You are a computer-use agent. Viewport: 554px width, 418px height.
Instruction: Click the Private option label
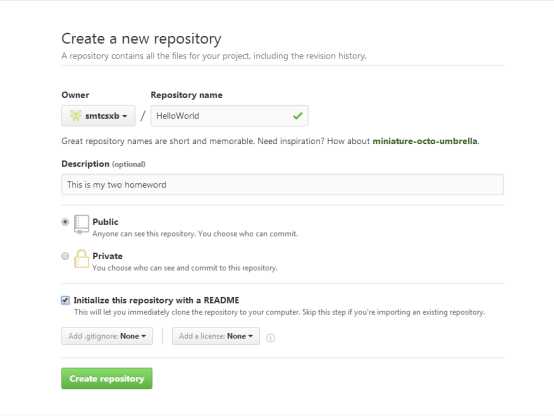click(107, 256)
